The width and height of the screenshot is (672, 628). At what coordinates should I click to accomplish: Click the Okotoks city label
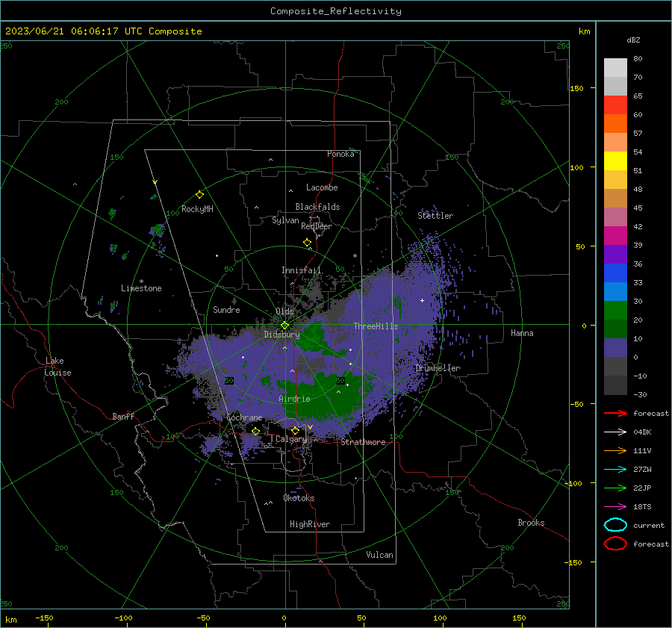click(299, 498)
